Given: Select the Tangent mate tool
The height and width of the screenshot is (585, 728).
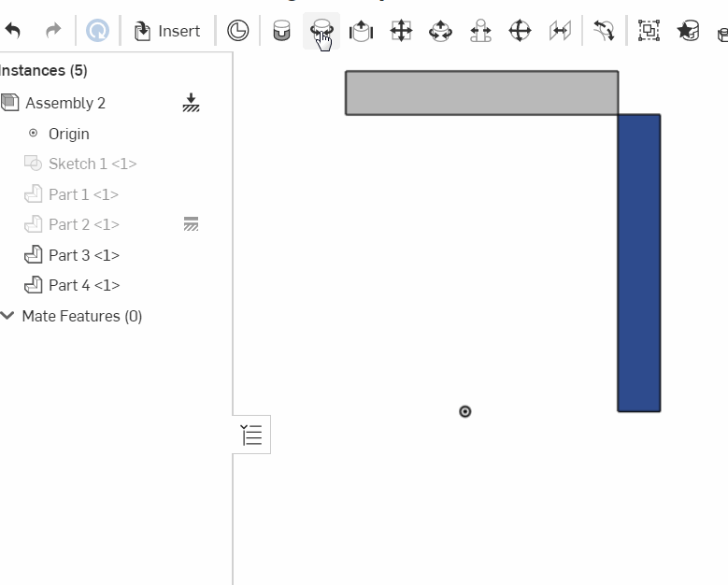Looking at the screenshot, I should [604, 31].
